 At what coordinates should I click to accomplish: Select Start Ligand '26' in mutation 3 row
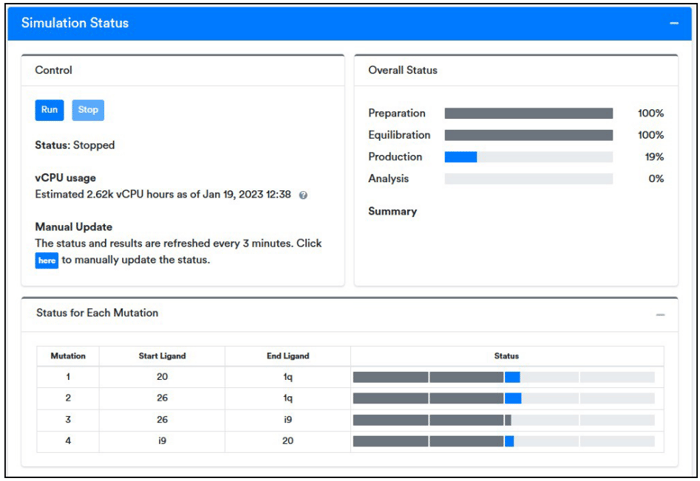click(162, 419)
